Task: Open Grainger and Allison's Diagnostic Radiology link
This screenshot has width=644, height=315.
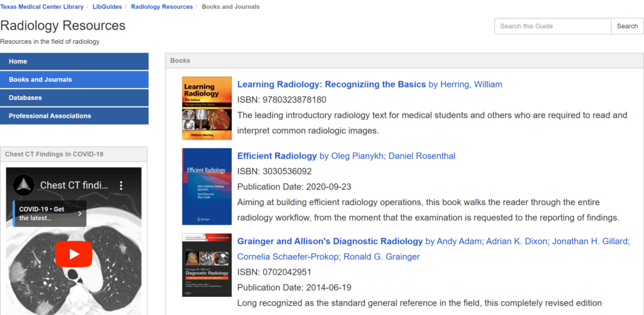Action: (330, 241)
